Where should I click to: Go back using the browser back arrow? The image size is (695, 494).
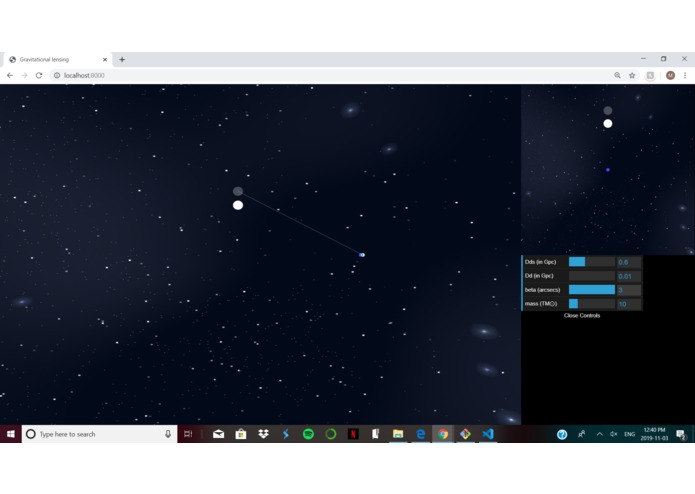click(10, 75)
